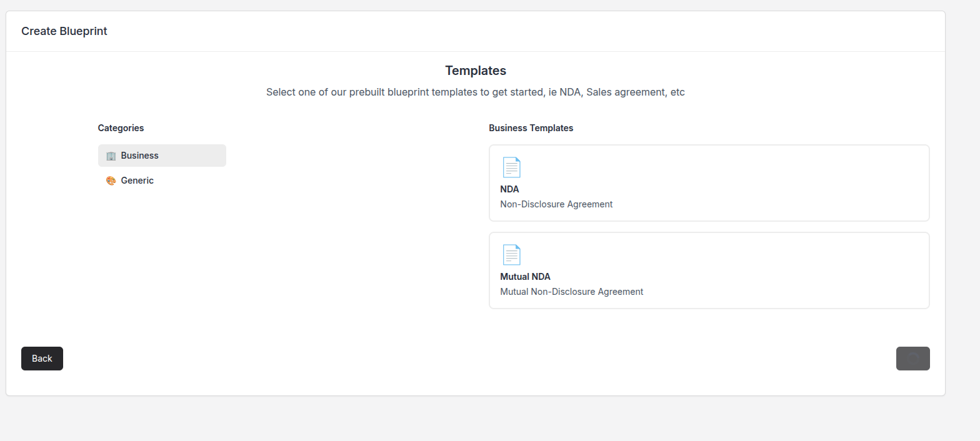Click the Non-Disclosure Agreement description text
980x441 pixels.
tap(556, 204)
